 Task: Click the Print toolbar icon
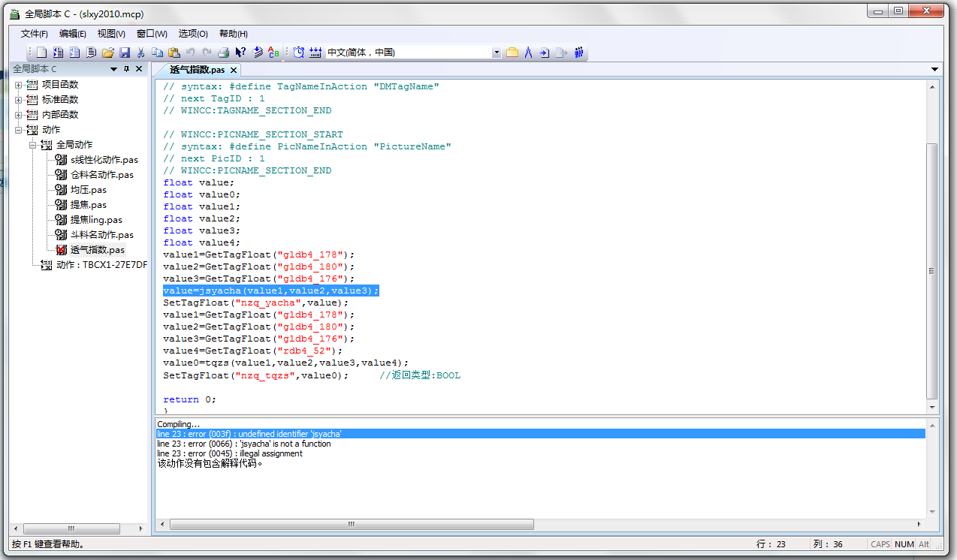(223, 53)
